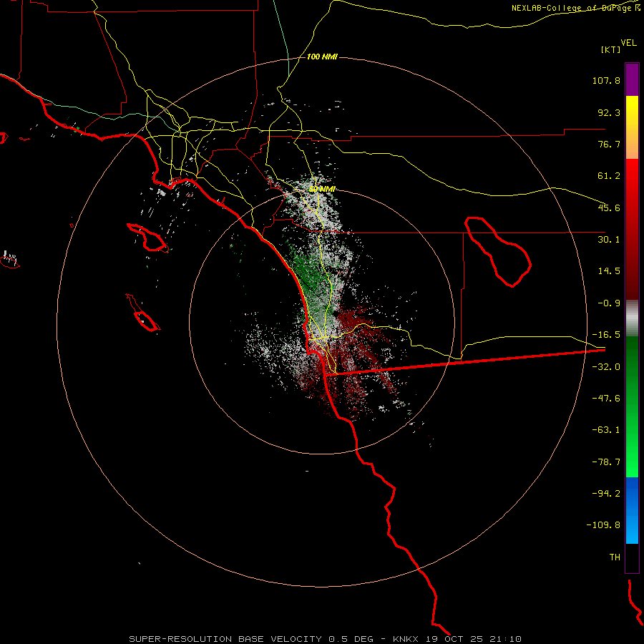Click the VEL legend title

pyautogui.click(x=628, y=43)
